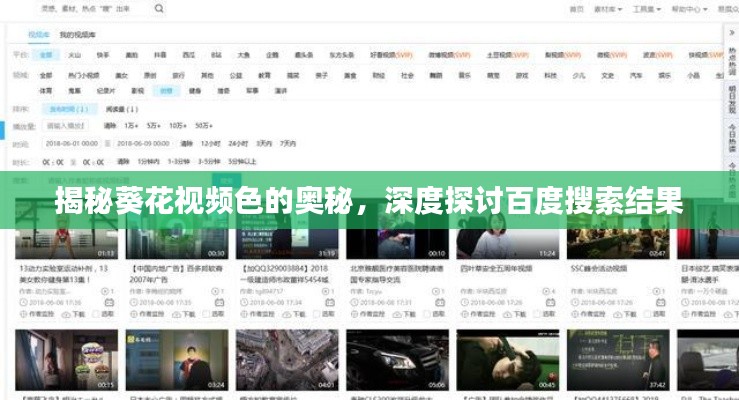Open calendar icon on 13动力实验室 card
739x400 pixels.
(x=109, y=302)
